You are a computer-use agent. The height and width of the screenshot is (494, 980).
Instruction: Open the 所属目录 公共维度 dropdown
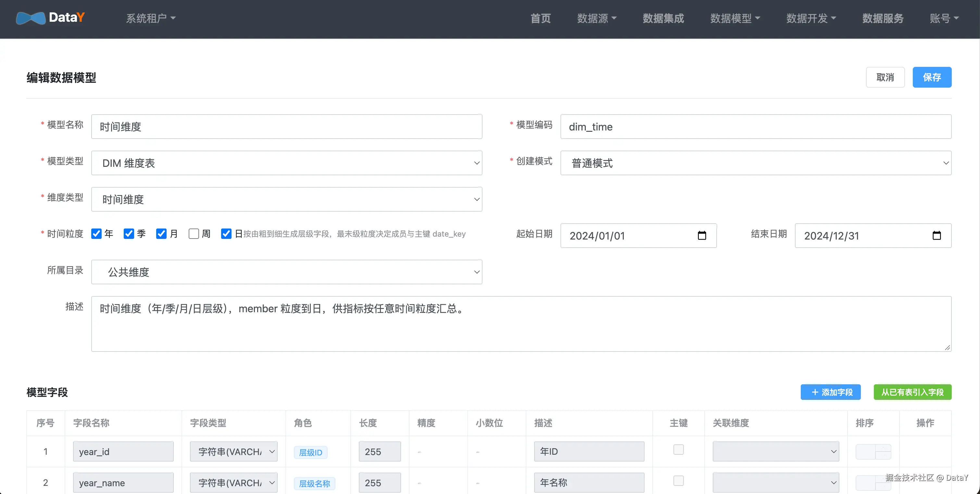[x=286, y=272]
